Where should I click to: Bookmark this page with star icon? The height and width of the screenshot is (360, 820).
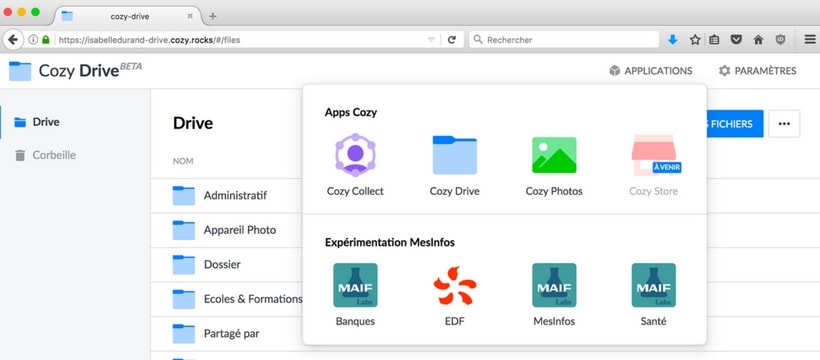pyautogui.click(x=694, y=40)
